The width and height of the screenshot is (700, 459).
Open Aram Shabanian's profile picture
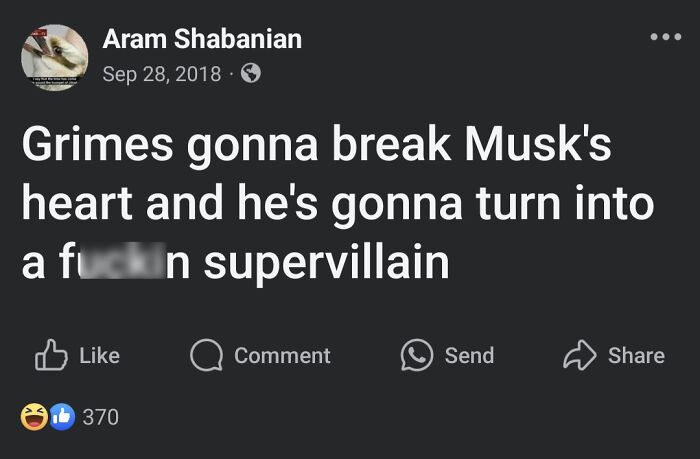54,57
